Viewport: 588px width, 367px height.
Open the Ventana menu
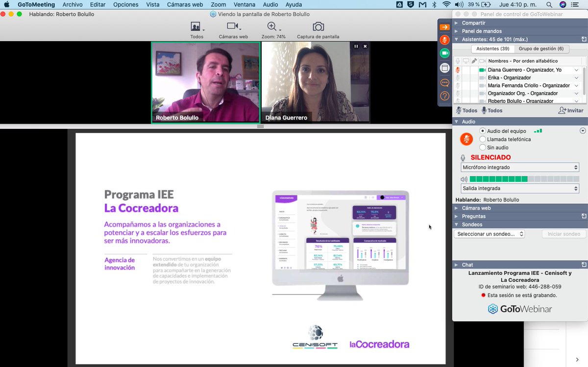pyautogui.click(x=244, y=4)
